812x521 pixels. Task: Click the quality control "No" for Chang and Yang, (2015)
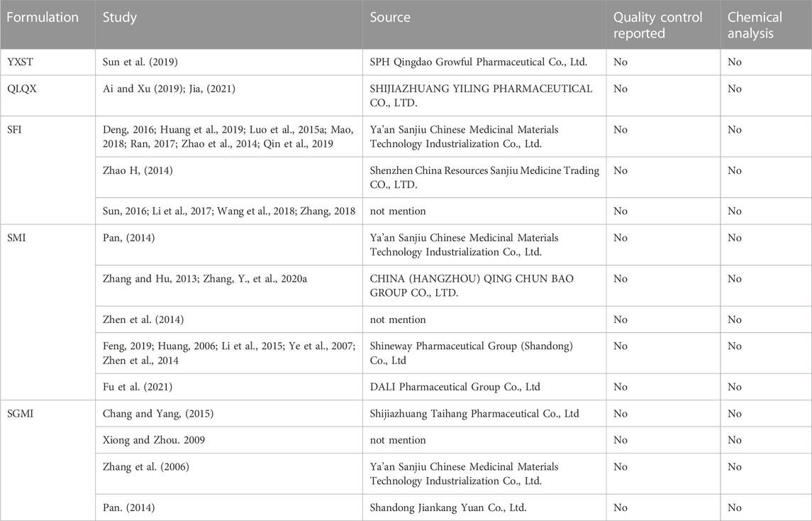point(621,414)
